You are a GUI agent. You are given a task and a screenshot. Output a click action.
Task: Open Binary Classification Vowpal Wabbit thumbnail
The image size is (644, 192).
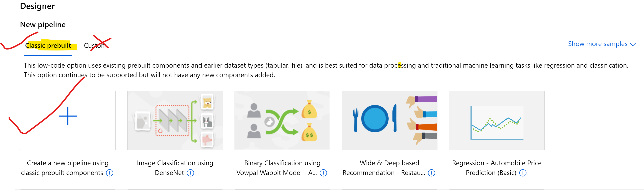(282, 120)
